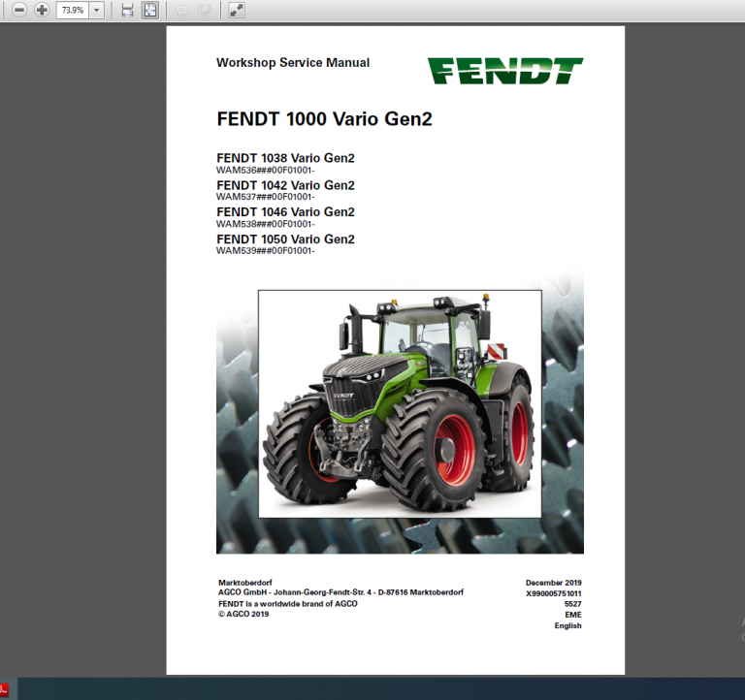
Task: Click the 'Marktoberdorf' footer line
Action: (x=245, y=583)
